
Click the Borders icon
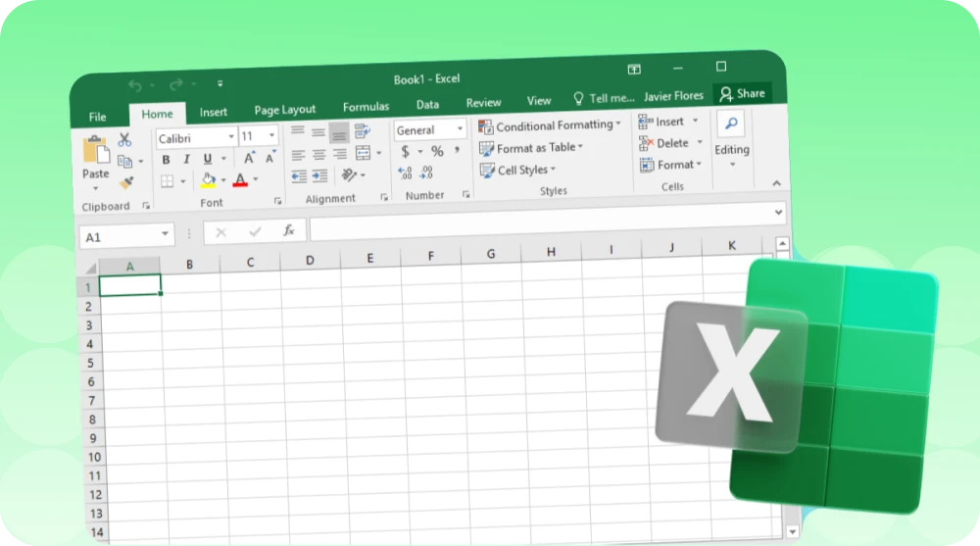pos(167,181)
